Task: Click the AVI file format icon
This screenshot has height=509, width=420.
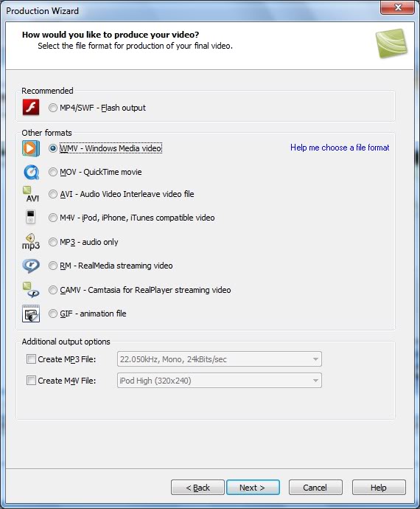Action: (31, 194)
